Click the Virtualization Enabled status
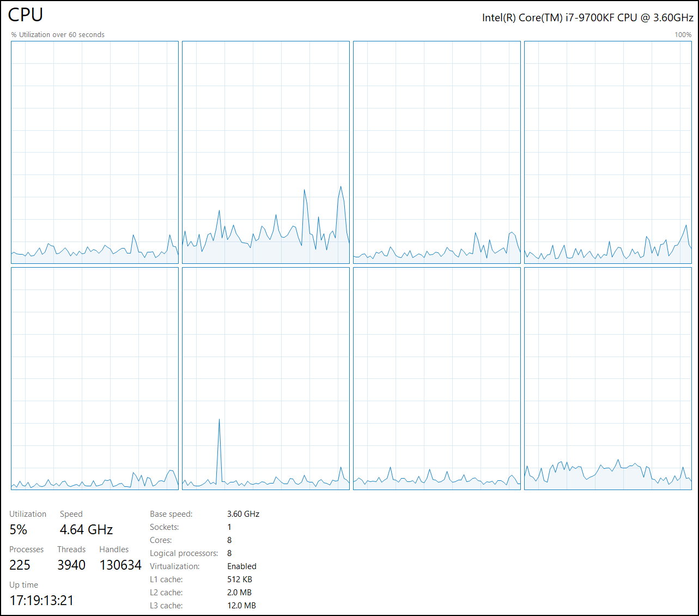The width and height of the screenshot is (699, 616). pyautogui.click(x=241, y=566)
